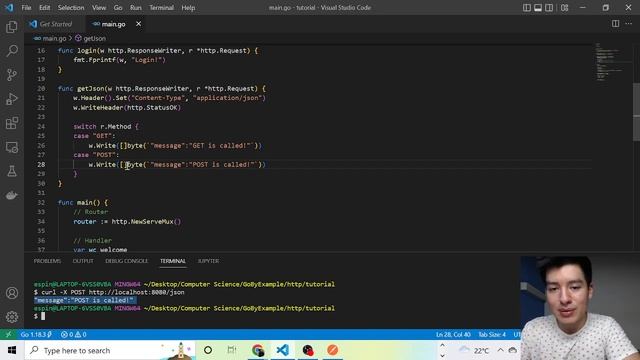Screen dimensions: 640x360
Task: Click the 'Type here to search' taskbar box
Action: [x=110, y=350]
